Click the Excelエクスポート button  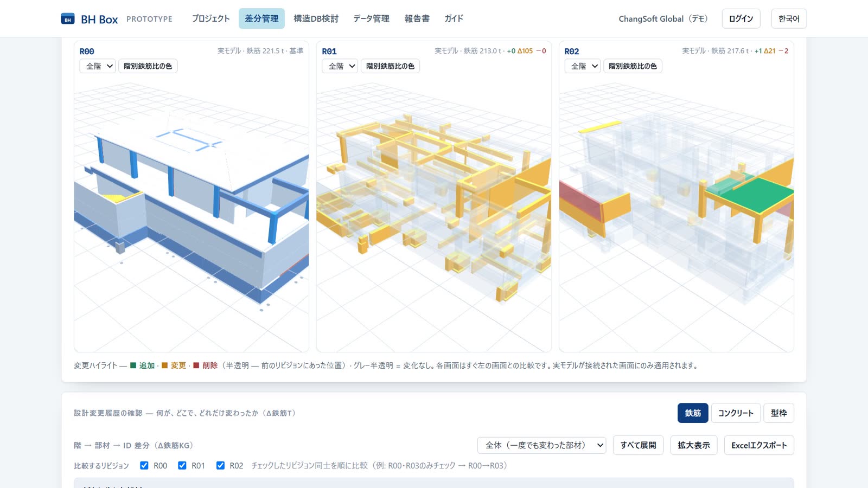(x=759, y=445)
